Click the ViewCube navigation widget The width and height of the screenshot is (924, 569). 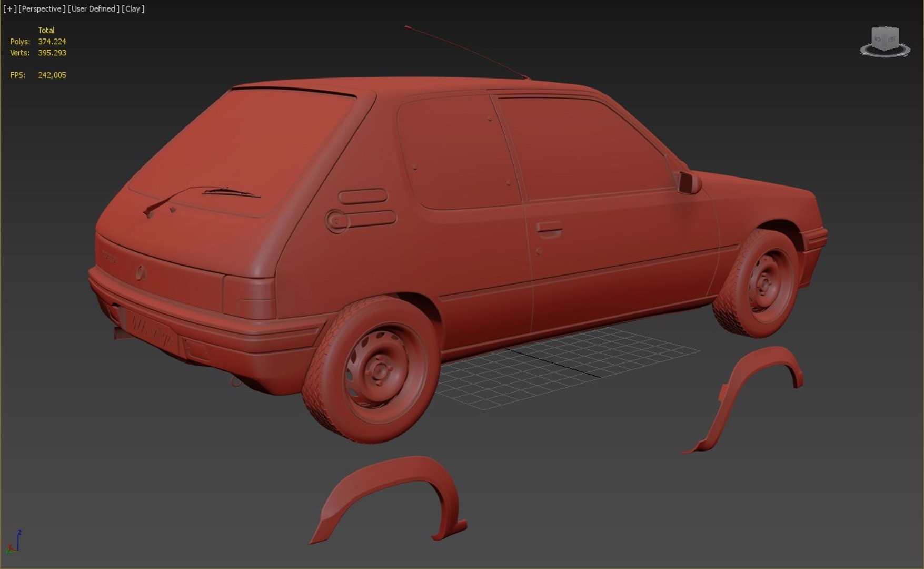[885, 38]
